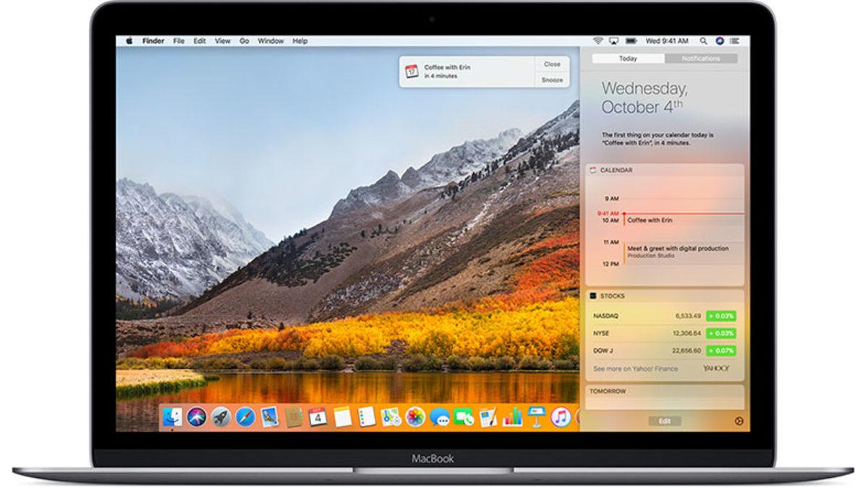Snooze the Coffee with Erin notification
Screen dimensions: 868x488
click(552, 80)
